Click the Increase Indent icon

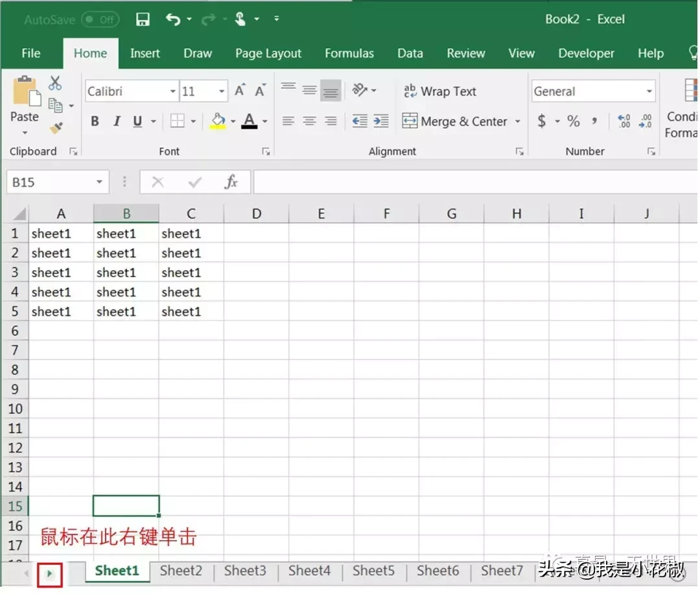pyautogui.click(x=381, y=121)
